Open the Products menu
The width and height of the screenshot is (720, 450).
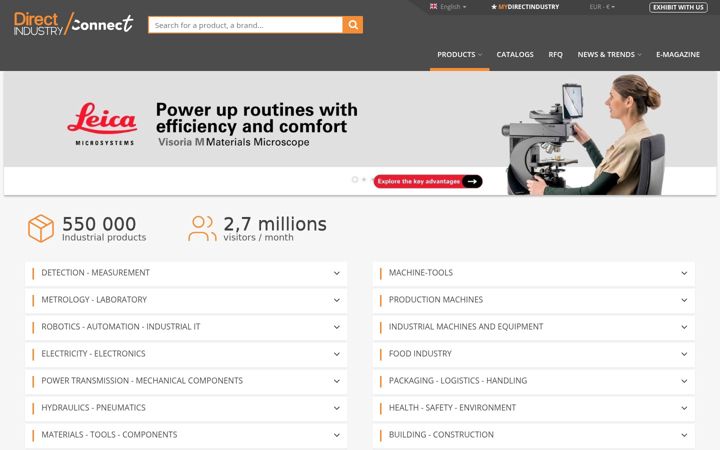click(x=459, y=55)
